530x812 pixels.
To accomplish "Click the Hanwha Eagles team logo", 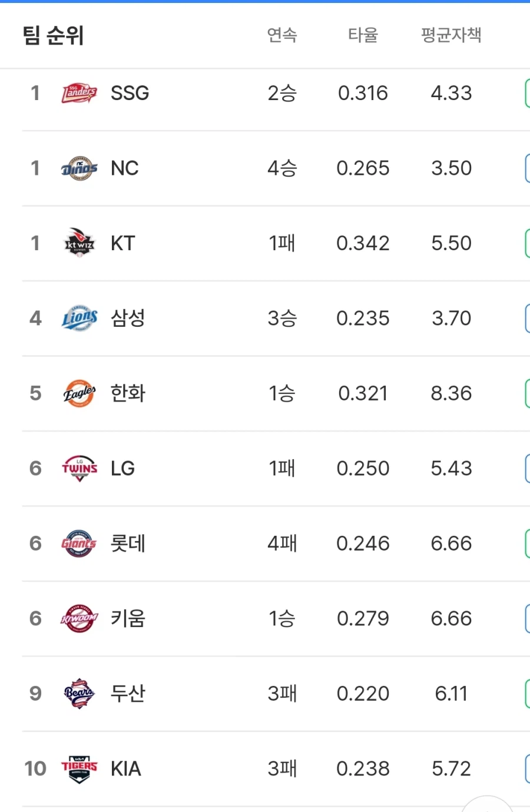I will (79, 393).
